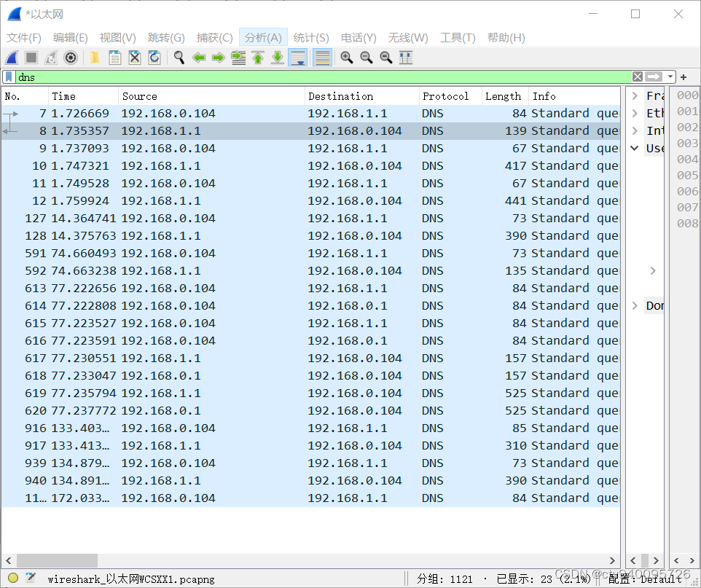The image size is (701, 588).
Task: Select packet 917 with length 310
Action: (310, 445)
